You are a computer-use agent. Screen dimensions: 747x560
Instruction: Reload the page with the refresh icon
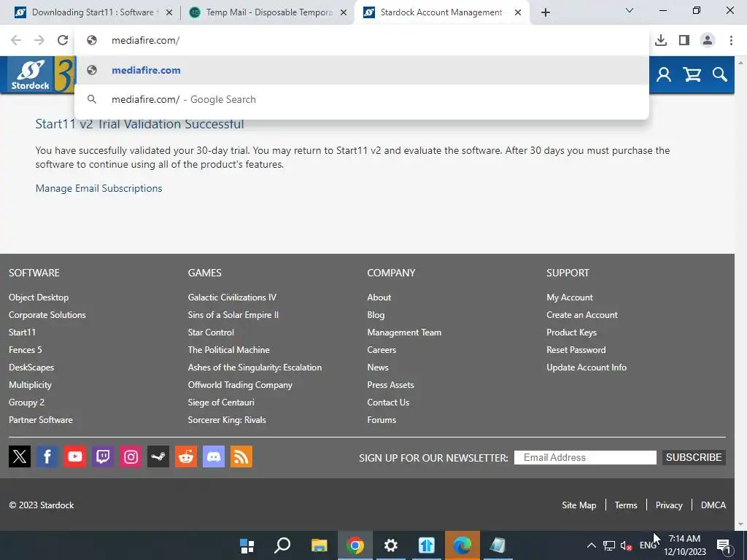(63, 40)
